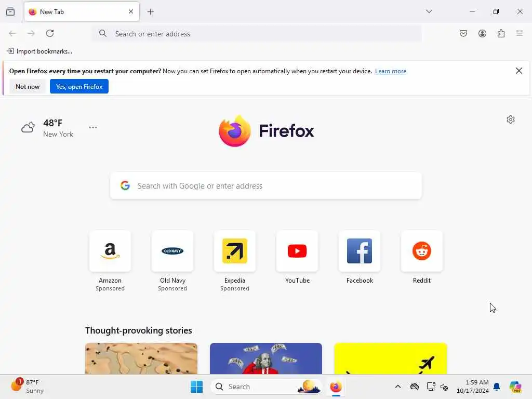Show hidden system tray icons
This screenshot has width=532, height=399.
pos(398,387)
